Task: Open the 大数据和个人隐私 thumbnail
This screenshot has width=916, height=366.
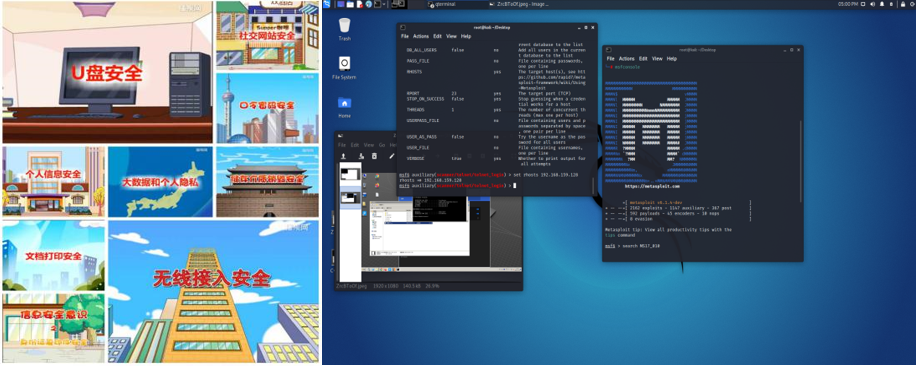Action: pyautogui.click(x=161, y=182)
